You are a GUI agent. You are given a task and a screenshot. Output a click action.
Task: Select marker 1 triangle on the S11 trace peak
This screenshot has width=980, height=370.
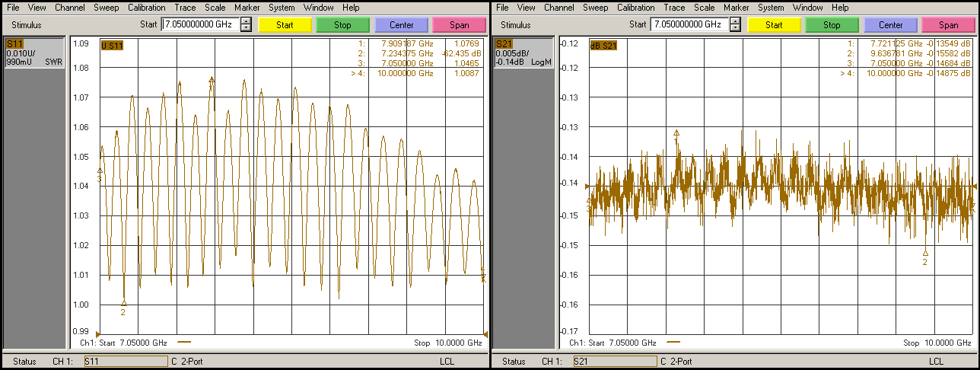point(212,79)
